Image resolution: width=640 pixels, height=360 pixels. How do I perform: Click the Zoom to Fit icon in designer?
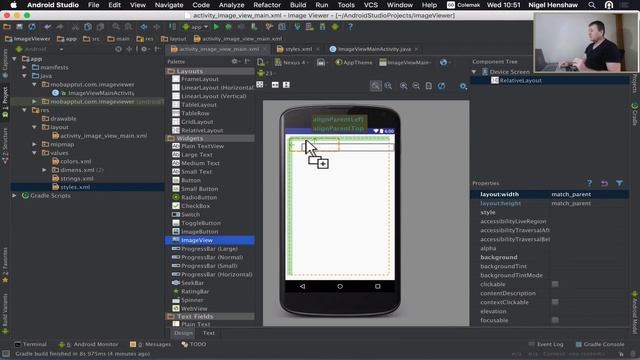click(375, 86)
